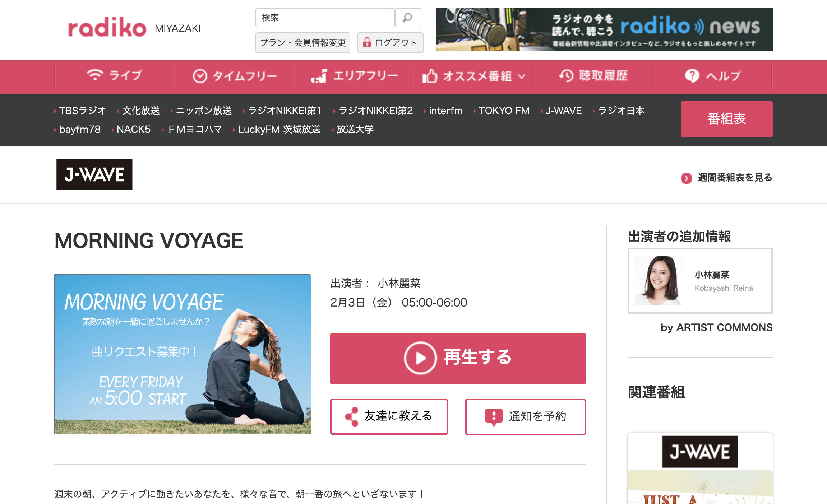Screen dimensions: 827x504
Task: Open the 番組表 program guide button
Action: tap(726, 119)
